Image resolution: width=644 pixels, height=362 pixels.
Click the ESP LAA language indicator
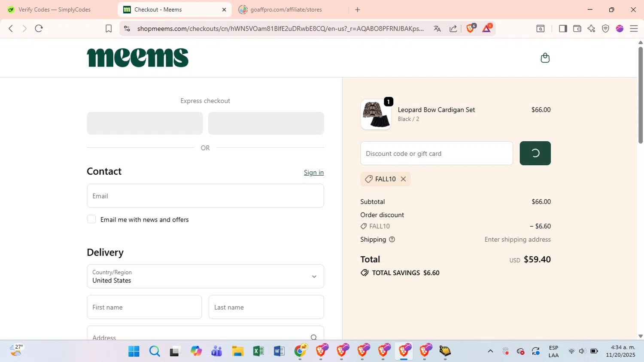[553, 351]
